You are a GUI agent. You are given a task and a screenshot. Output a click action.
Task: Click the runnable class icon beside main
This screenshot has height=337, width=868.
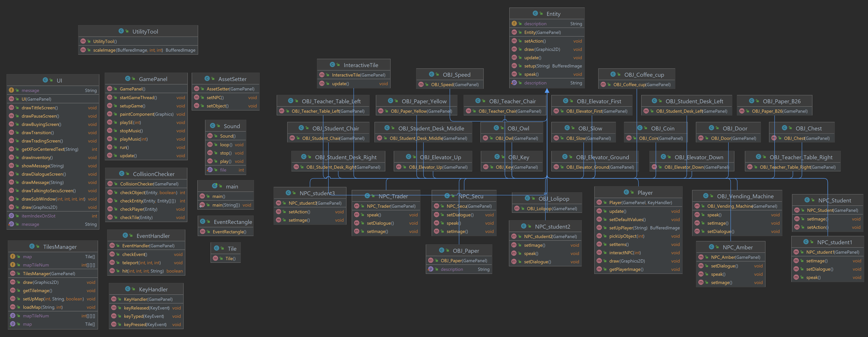pos(215,186)
